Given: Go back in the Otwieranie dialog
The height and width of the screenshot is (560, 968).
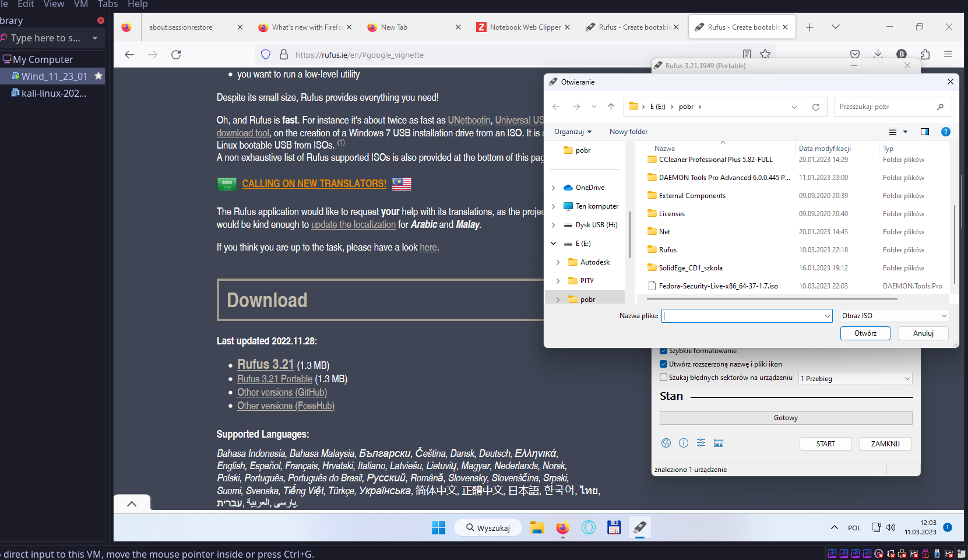Looking at the screenshot, I should (556, 107).
